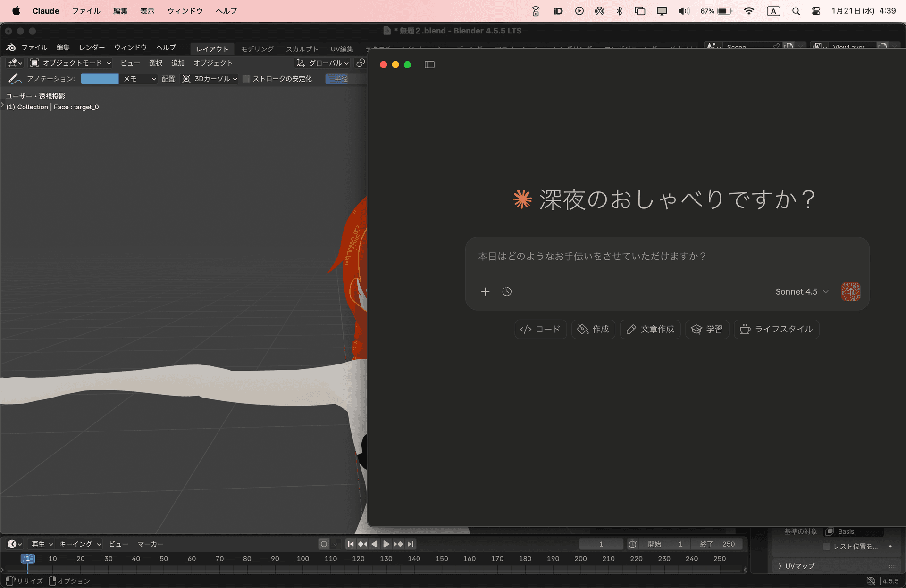
Task: Open the chat history clock icon
Action: coord(507,291)
